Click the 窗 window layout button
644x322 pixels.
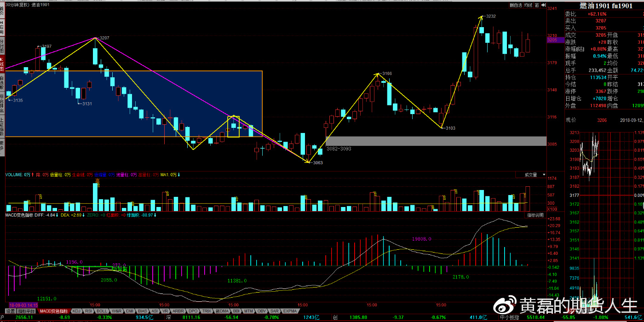point(536,6)
